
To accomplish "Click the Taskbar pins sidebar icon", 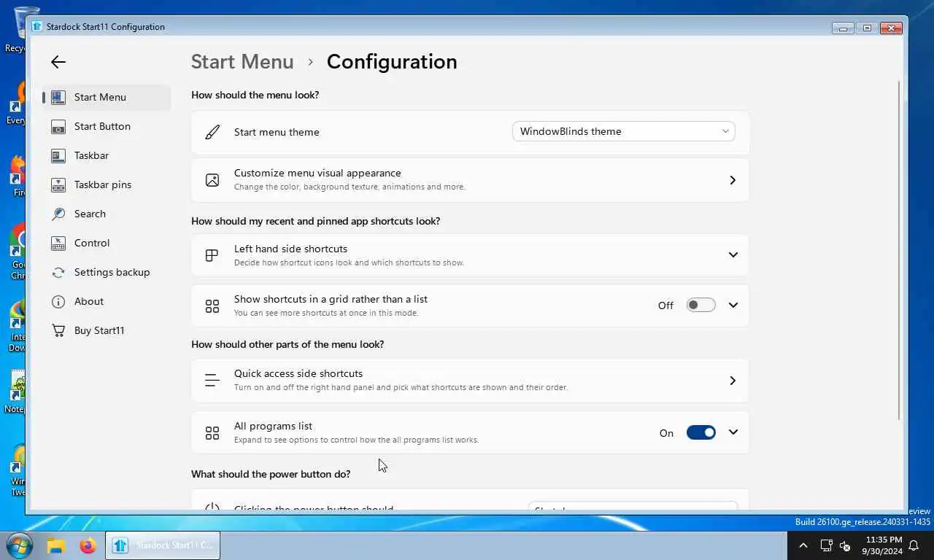I will 58,184.
